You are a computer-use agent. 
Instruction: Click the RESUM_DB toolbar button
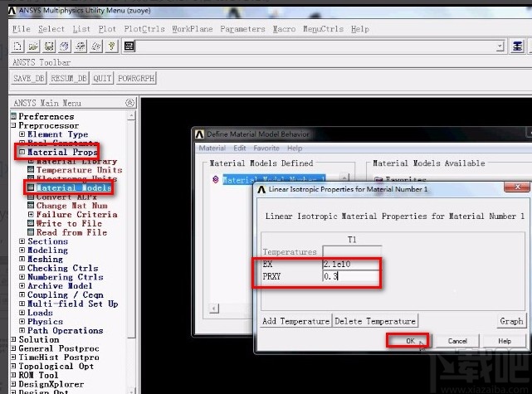69,78
